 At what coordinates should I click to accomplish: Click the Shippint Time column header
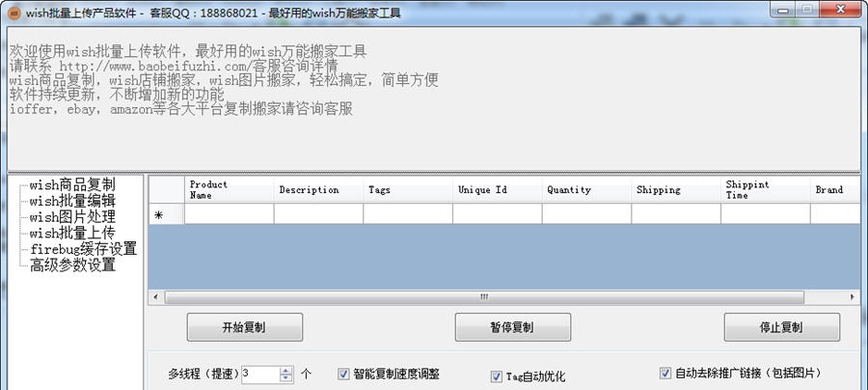pyautogui.click(x=766, y=189)
